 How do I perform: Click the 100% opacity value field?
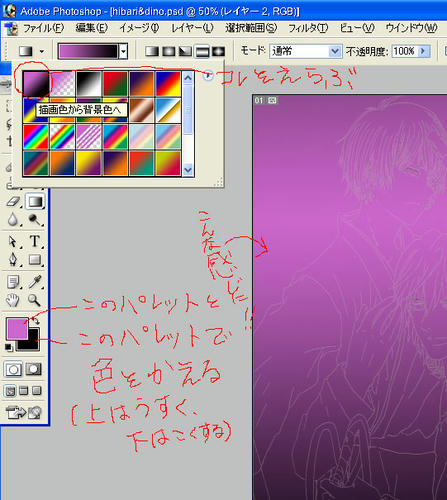point(405,51)
